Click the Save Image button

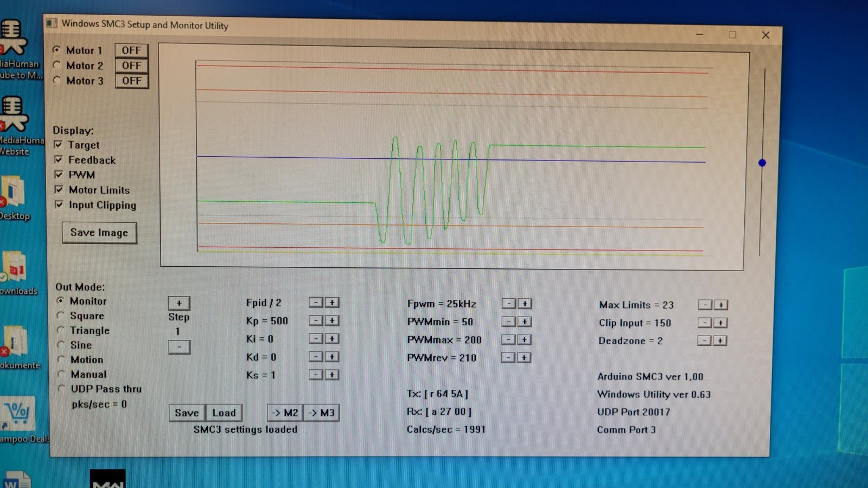point(99,233)
